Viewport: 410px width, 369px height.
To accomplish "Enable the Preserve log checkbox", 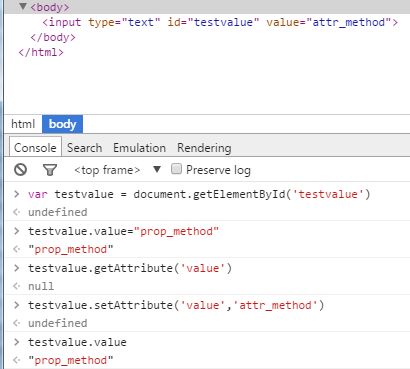I will 176,169.
